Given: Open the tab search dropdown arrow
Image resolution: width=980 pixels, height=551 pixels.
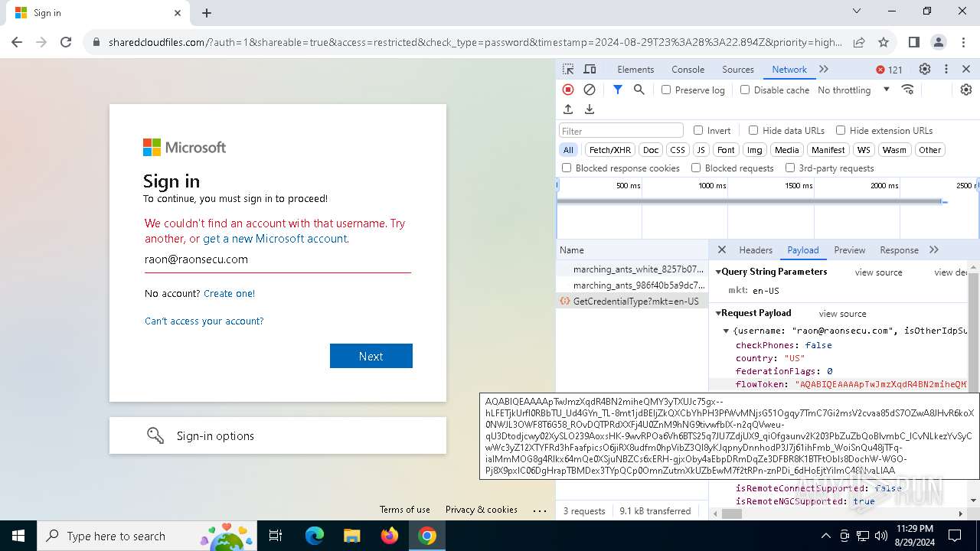Looking at the screenshot, I should click(857, 11).
